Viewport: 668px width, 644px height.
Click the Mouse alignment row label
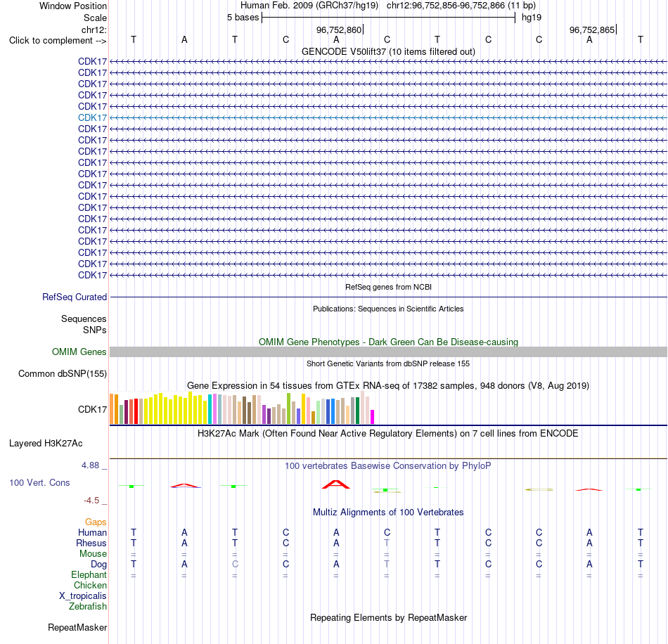click(x=94, y=554)
